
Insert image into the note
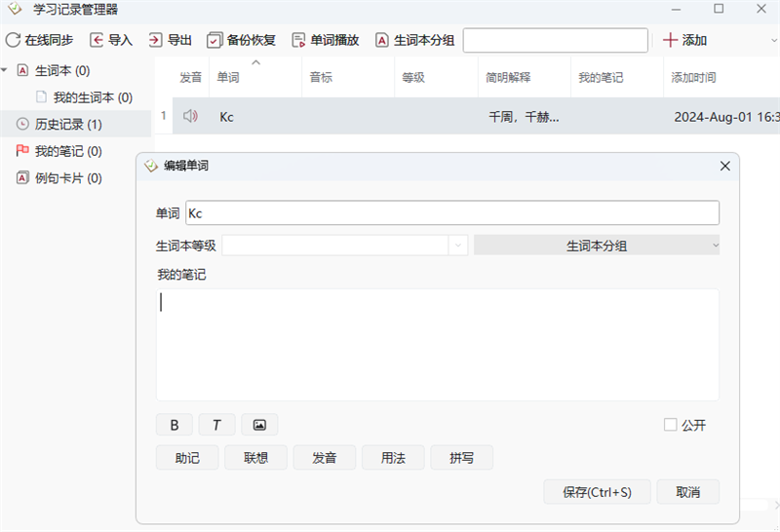(x=259, y=425)
